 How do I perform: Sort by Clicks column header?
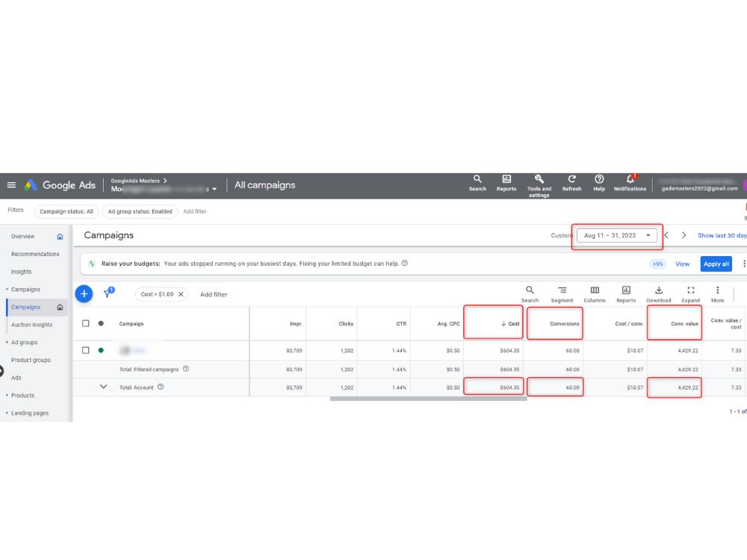pyautogui.click(x=346, y=324)
